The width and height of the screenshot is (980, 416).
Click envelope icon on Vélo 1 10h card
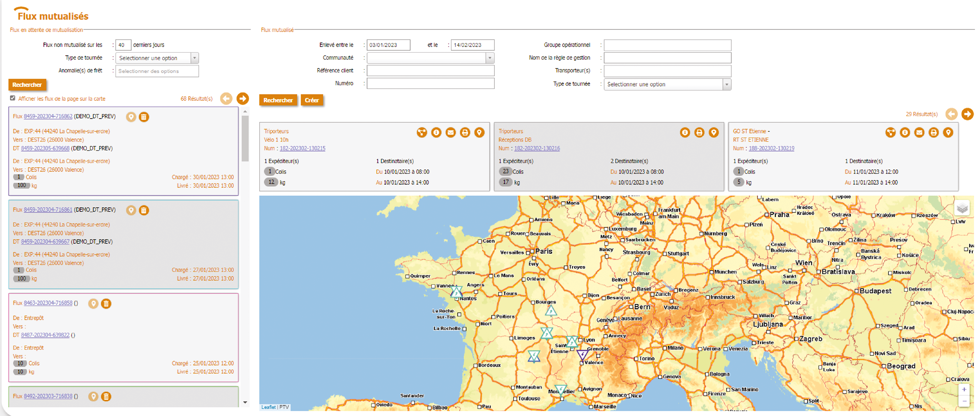(450, 132)
